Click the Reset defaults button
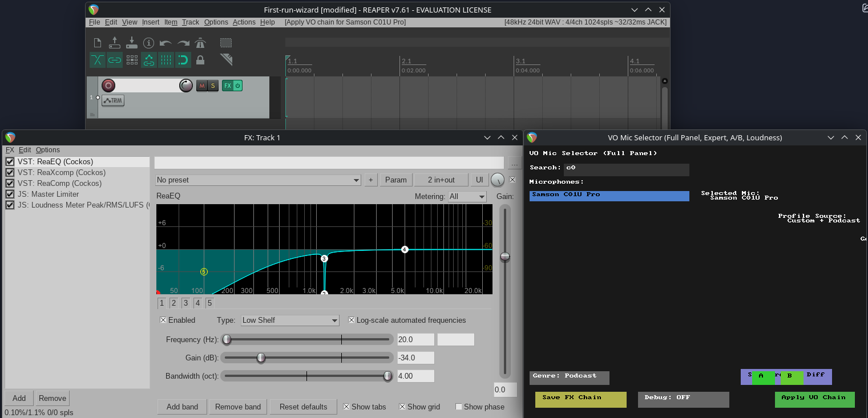The image size is (868, 418). click(x=304, y=407)
